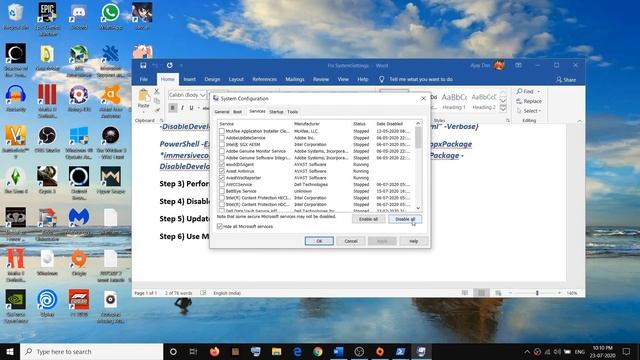The width and height of the screenshot is (640, 360).
Task: Open the References tab in Word's ribbon
Action: [x=264, y=79]
